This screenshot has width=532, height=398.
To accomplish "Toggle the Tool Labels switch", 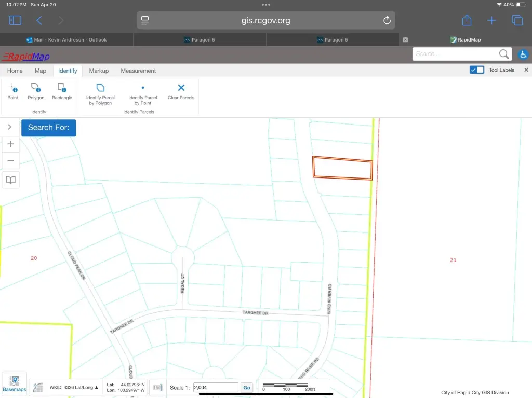I will [476, 70].
